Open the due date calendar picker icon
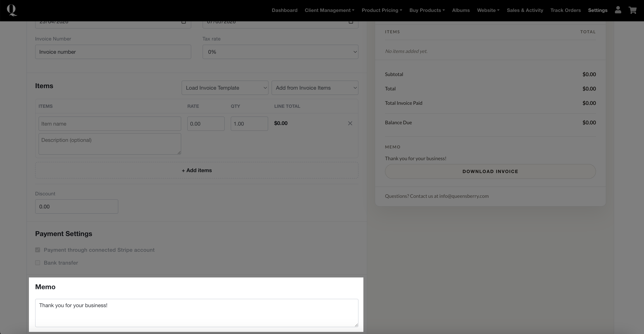 [351, 22]
